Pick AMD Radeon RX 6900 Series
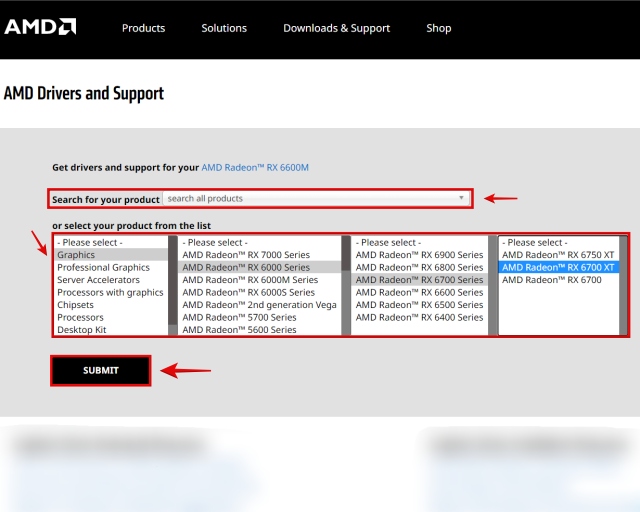The height and width of the screenshot is (512, 640). [x=420, y=255]
